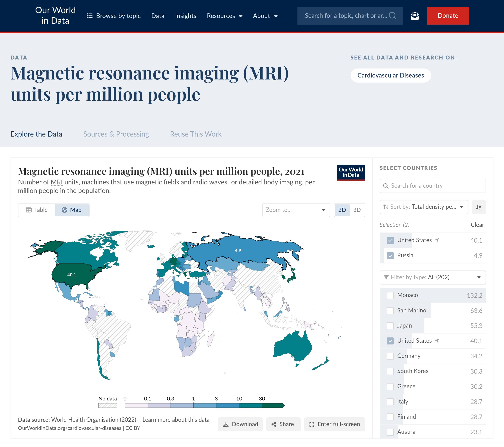Viewport: 504px width, 447px height.
Task: Click the country search magnifier icon
Action: click(x=386, y=186)
